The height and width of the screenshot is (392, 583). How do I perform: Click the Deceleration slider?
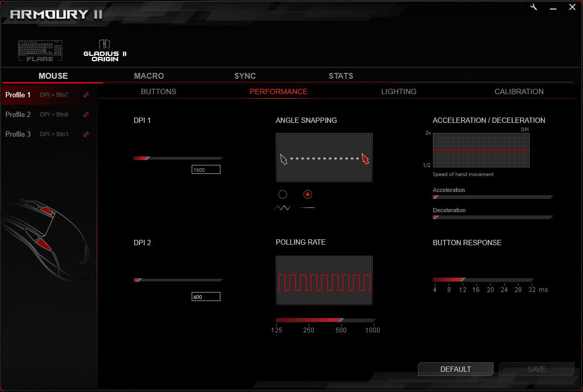[493, 217]
